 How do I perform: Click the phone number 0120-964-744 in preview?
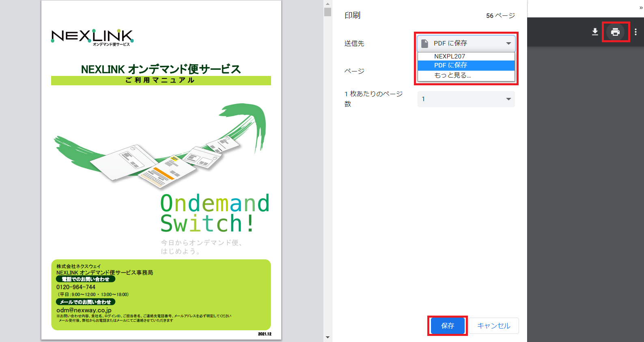[76, 287]
